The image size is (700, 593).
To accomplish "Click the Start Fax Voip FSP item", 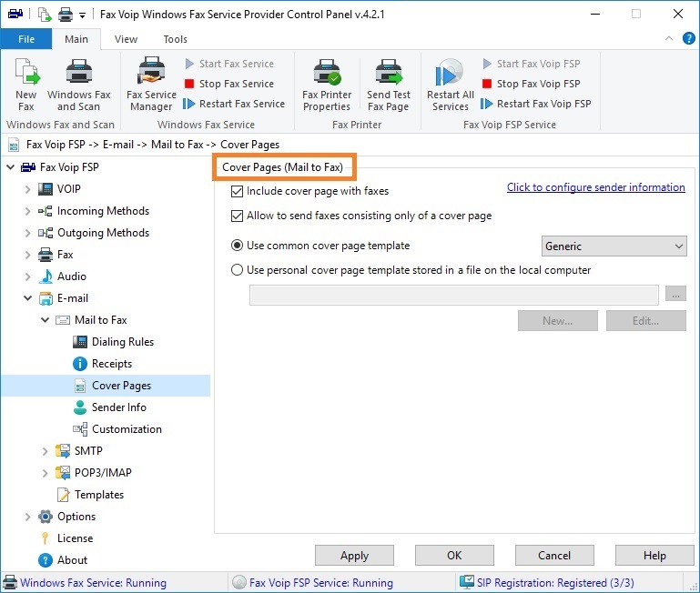I will coord(532,64).
